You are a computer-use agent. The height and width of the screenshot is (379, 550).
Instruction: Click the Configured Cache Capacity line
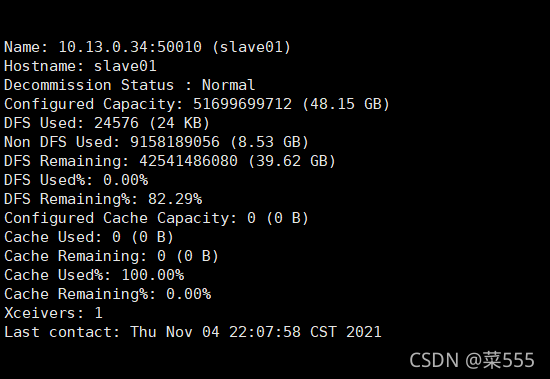click(156, 218)
